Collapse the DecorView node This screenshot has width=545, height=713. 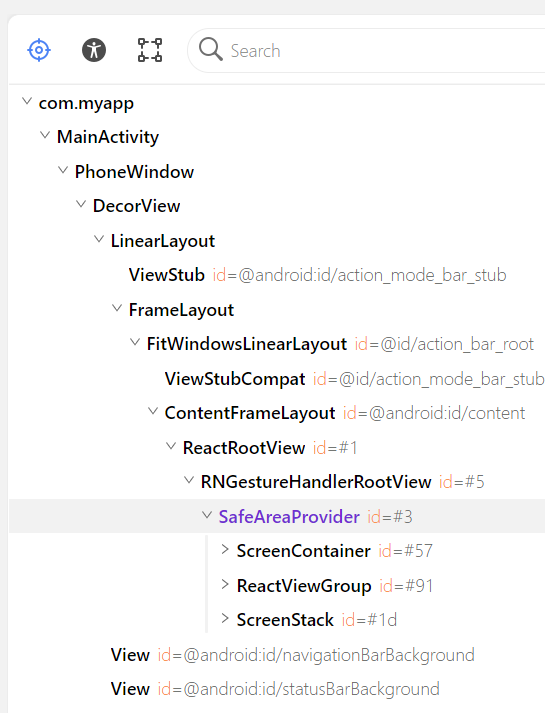(x=81, y=204)
